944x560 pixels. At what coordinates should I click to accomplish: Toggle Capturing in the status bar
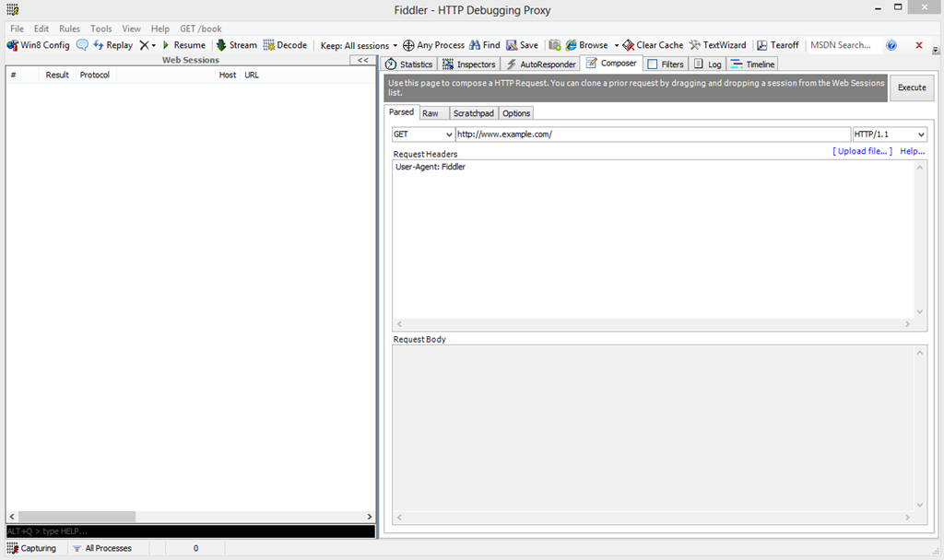click(x=32, y=548)
